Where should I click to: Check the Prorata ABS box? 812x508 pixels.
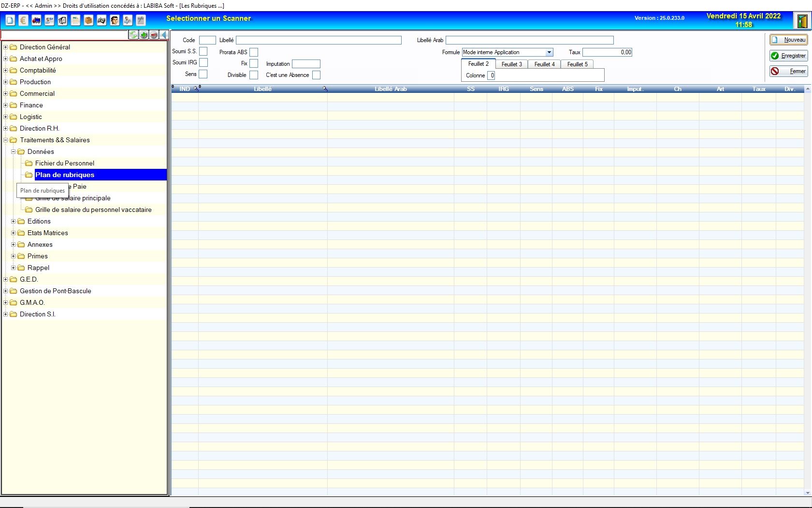(x=254, y=52)
